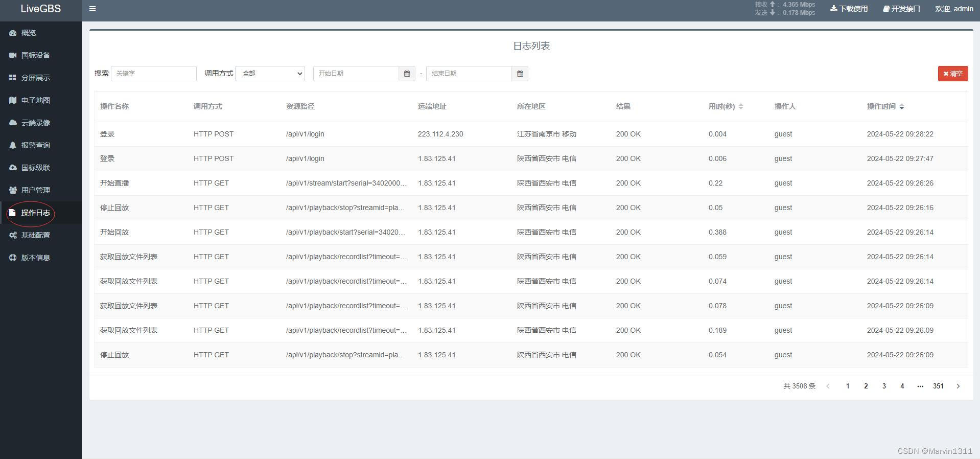Click the timestamp 2024-05-22 09:27:47
Image resolution: width=980 pixels, height=459 pixels.
(x=900, y=158)
